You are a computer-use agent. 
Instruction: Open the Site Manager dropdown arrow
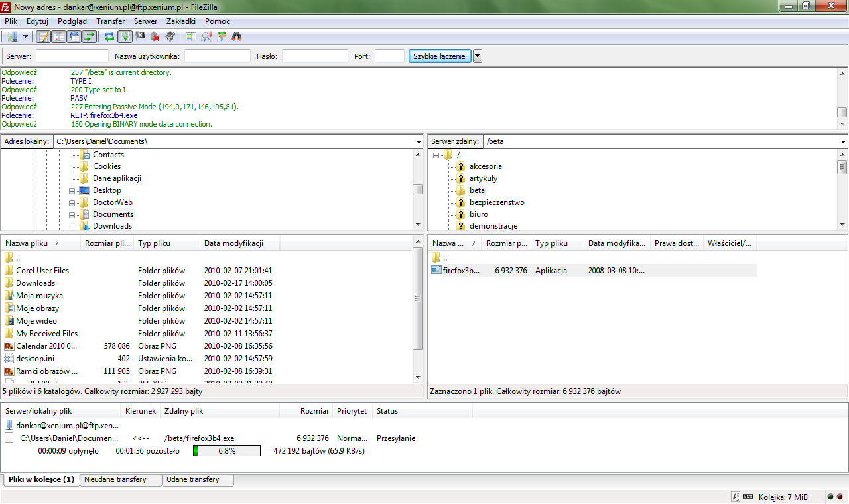pos(25,36)
